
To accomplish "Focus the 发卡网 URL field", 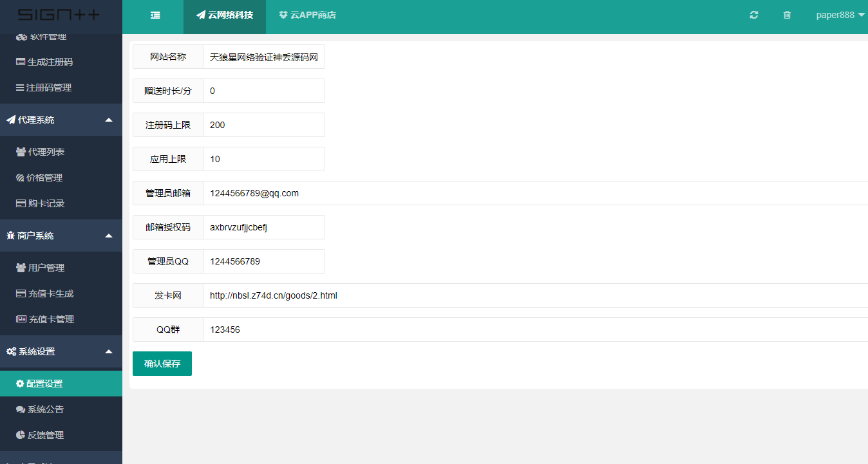I will point(534,295).
